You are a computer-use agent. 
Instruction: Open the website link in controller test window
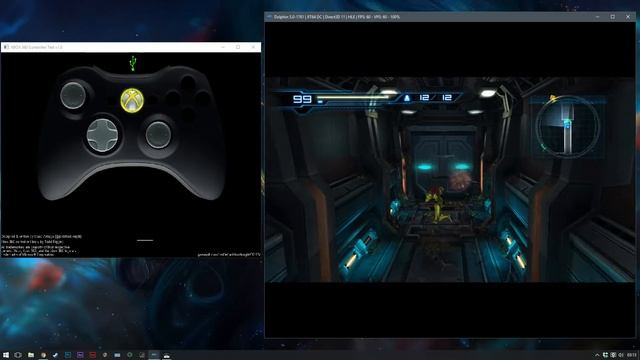(x=229, y=254)
